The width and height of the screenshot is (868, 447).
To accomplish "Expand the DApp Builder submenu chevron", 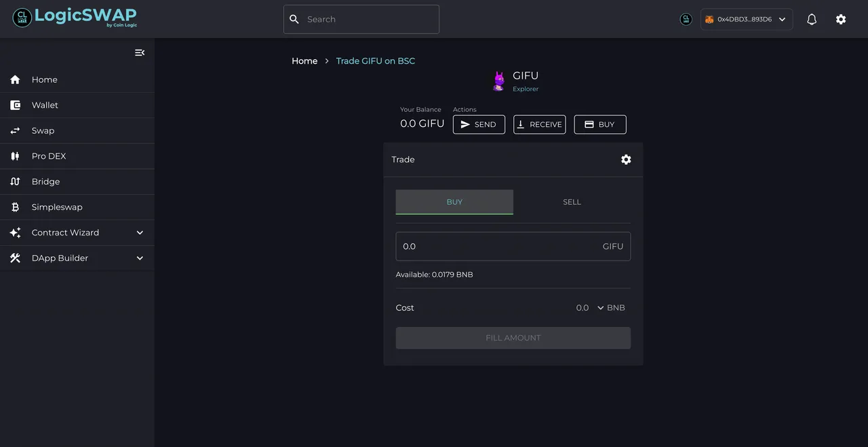I will tap(140, 258).
